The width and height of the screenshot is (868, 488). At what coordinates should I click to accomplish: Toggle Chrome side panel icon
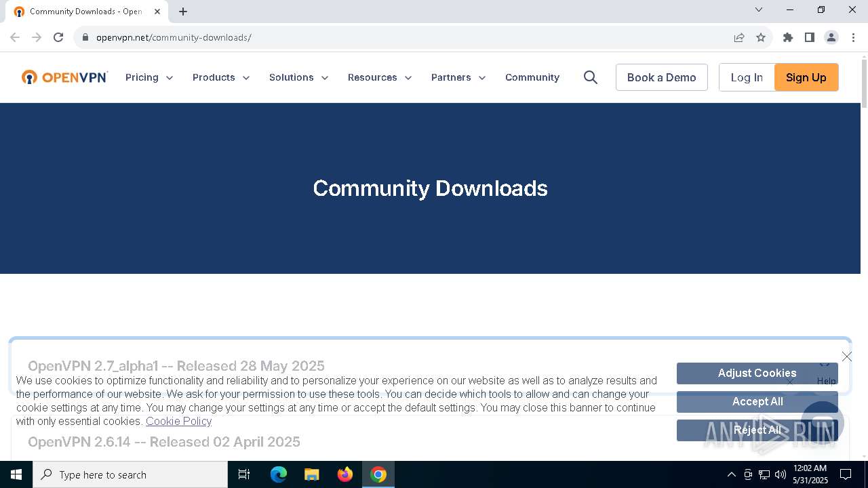810,37
